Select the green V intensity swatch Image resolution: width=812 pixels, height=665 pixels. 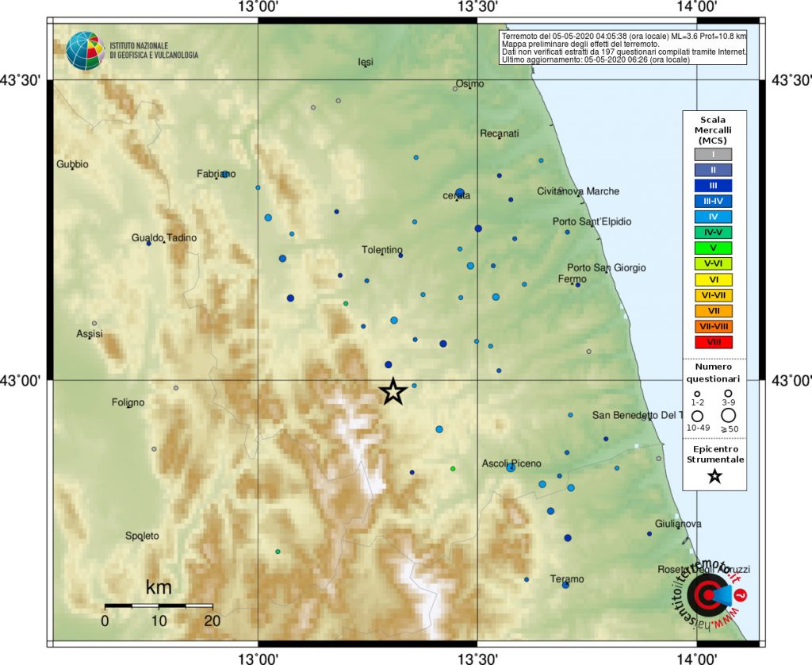coord(713,248)
